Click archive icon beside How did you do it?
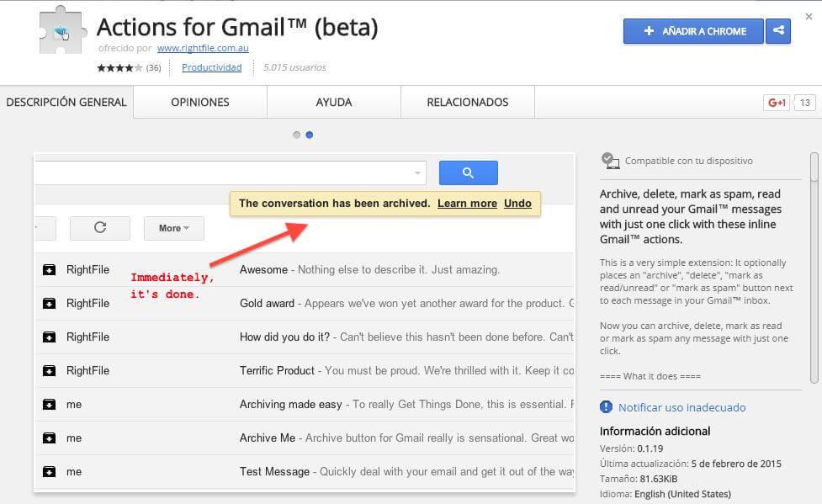Image resolution: width=822 pixels, height=504 pixels. (x=49, y=337)
